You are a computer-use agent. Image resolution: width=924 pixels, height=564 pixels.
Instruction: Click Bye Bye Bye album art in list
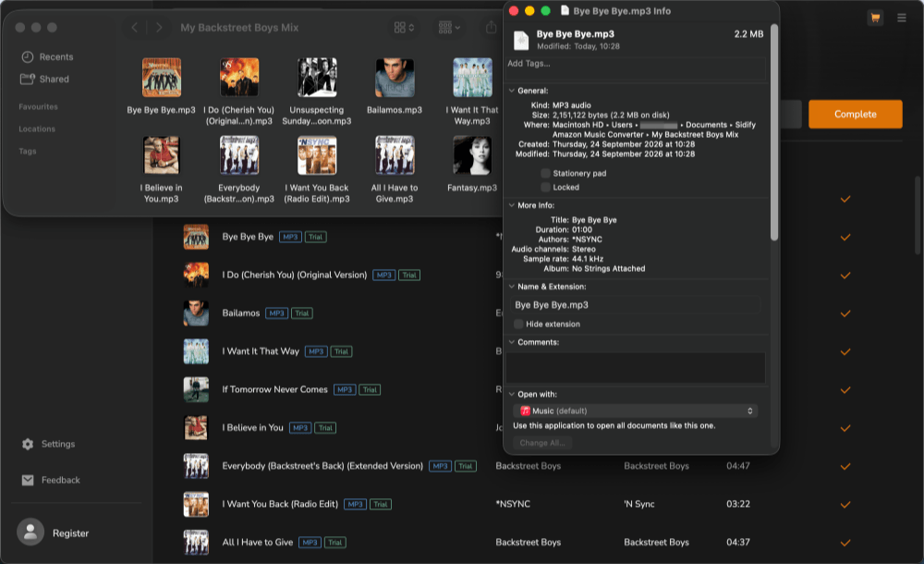point(196,237)
